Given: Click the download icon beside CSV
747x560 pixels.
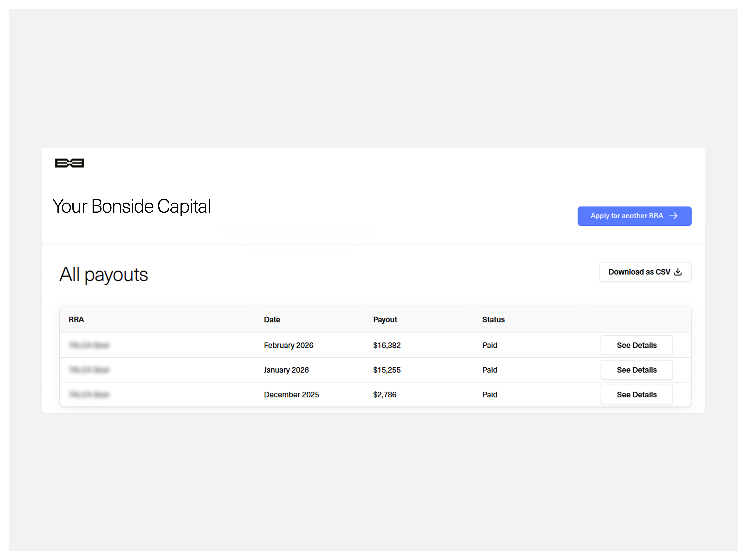Looking at the screenshot, I should click(x=678, y=272).
